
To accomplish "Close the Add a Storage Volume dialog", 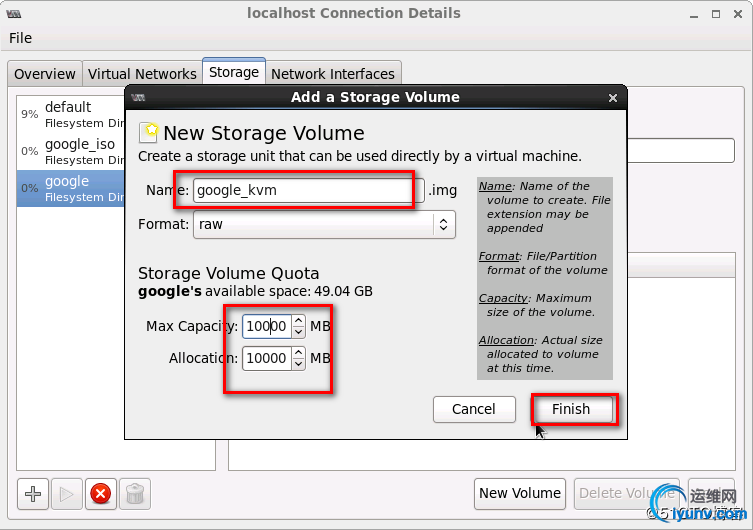I will [x=612, y=97].
